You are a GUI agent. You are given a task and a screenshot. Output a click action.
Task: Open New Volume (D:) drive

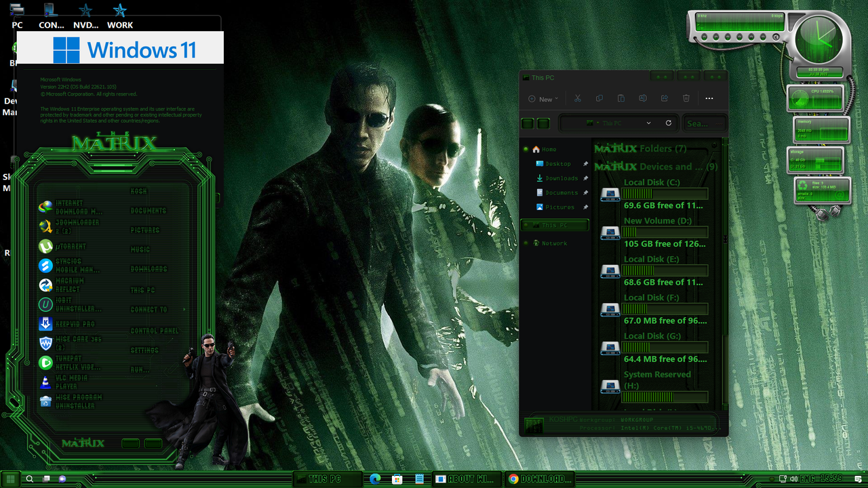click(x=654, y=232)
